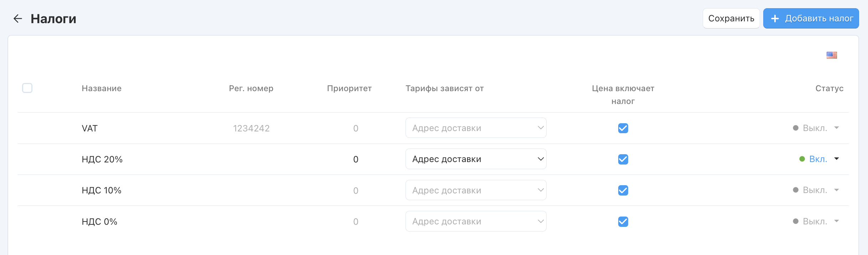Click the US flag language icon
Screen dimensions: 868x255
pos(831,55)
